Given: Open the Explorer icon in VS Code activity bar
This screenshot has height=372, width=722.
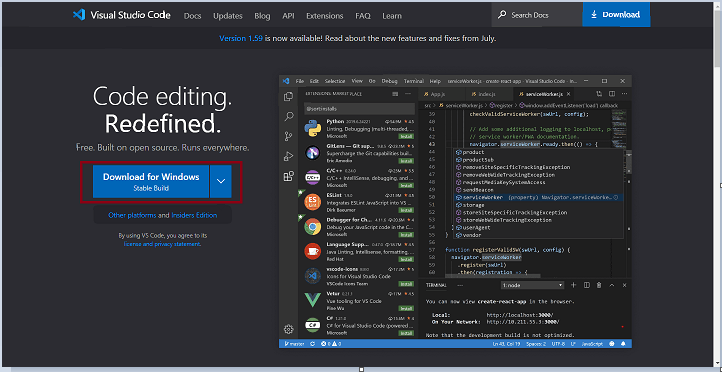Looking at the screenshot, I should [289, 97].
